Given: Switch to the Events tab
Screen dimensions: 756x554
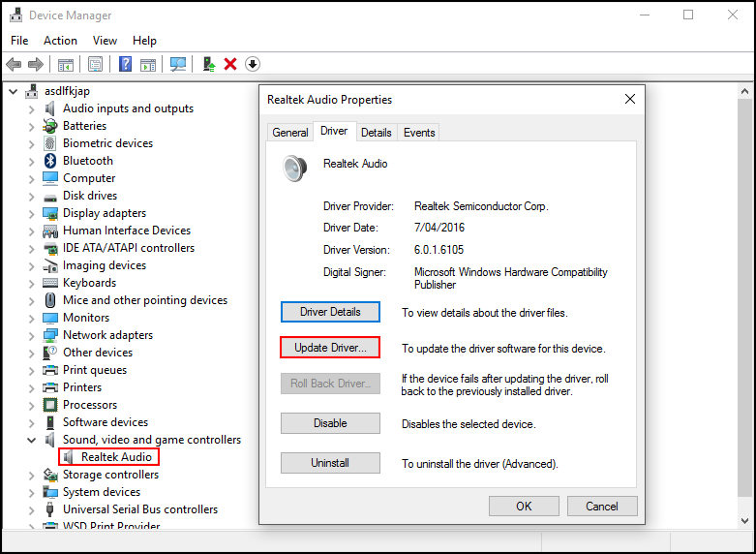Looking at the screenshot, I should pyautogui.click(x=419, y=133).
